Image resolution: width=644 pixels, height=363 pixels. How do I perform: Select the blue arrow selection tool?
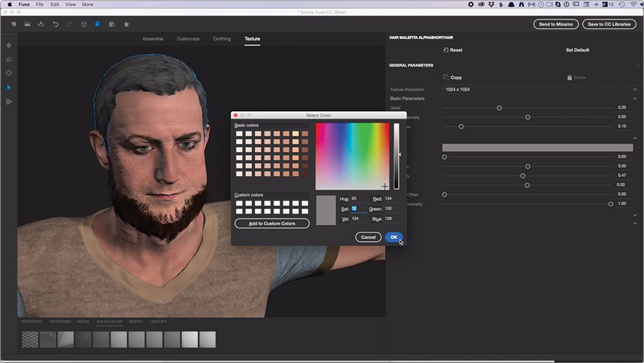click(x=8, y=88)
